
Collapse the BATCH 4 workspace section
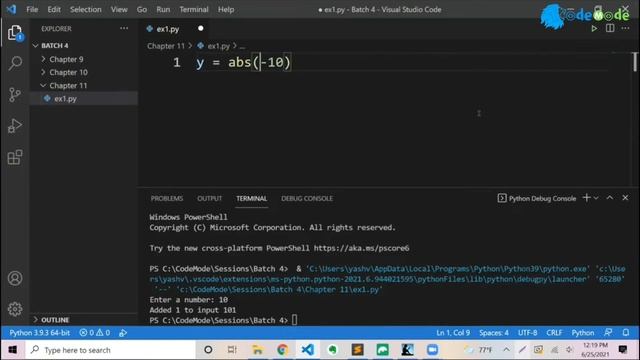click(54, 45)
